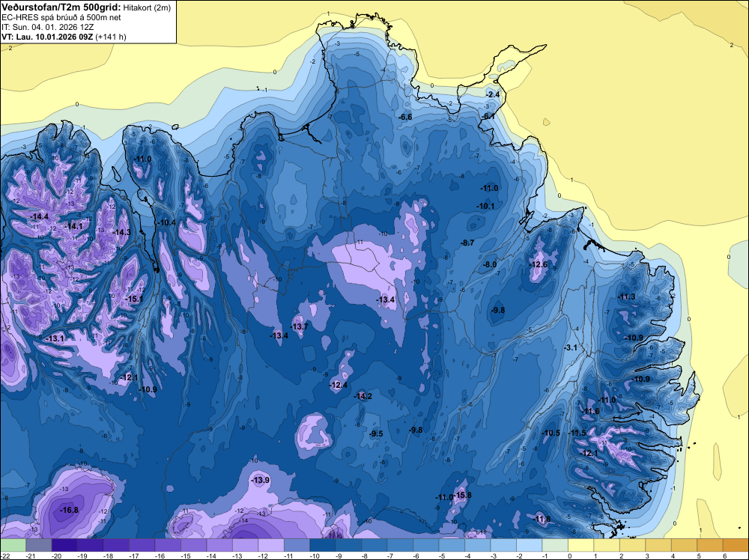Click the -15.1 temperature label
This screenshot has width=749, height=560.
pos(134,299)
